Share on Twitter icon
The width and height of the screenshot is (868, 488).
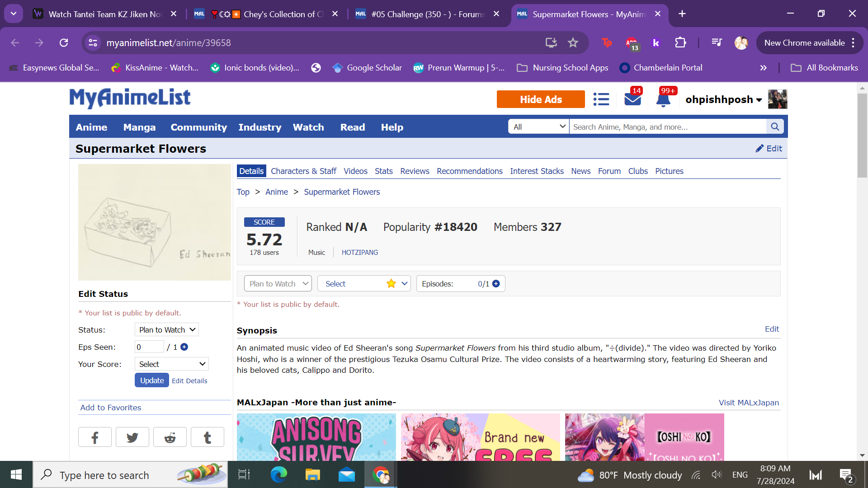point(132,437)
